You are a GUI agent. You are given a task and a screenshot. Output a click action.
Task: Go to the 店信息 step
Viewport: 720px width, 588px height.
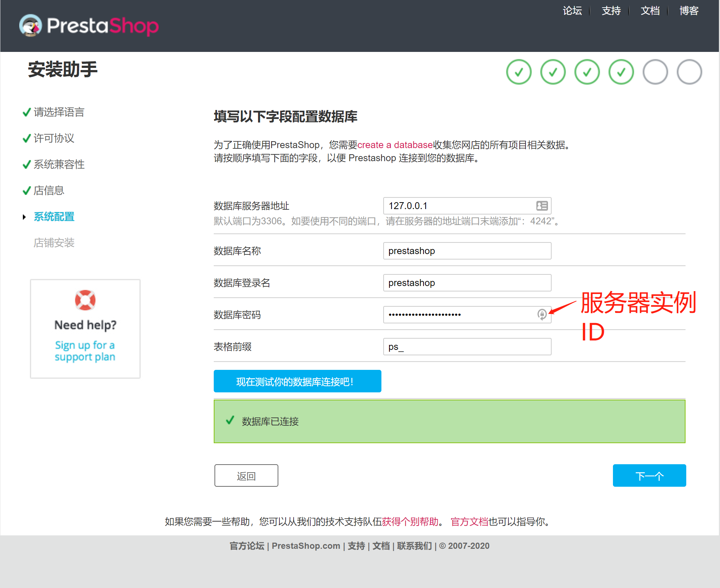pyautogui.click(x=49, y=191)
